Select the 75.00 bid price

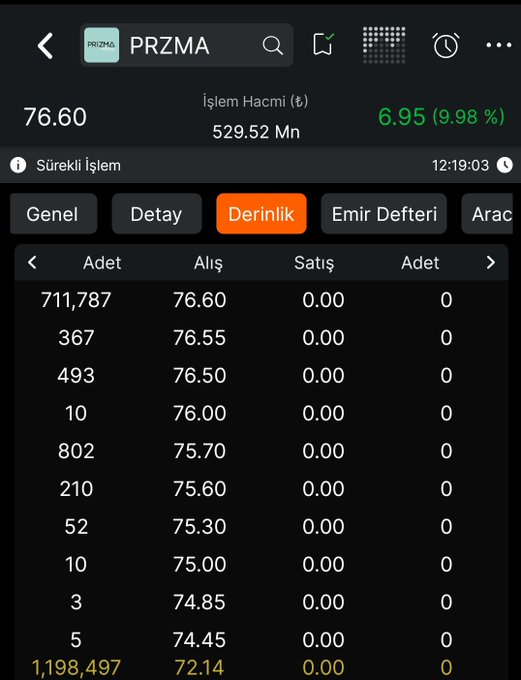(200, 564)
